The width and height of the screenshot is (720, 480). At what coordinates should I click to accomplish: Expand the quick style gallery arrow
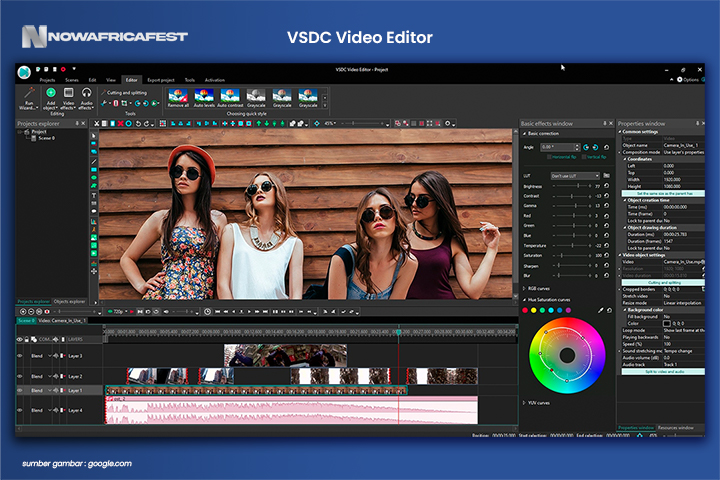(325, 106)
